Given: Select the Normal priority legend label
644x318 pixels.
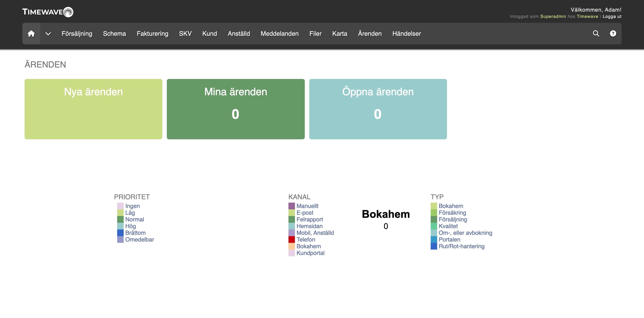Looking at the screenshot, I should click(x=134, y=220).
